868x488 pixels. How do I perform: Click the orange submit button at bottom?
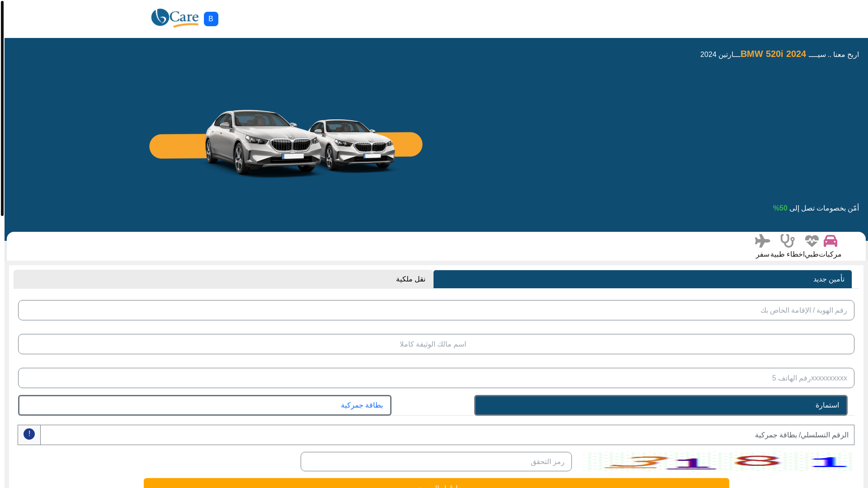[x=436, y=483]
